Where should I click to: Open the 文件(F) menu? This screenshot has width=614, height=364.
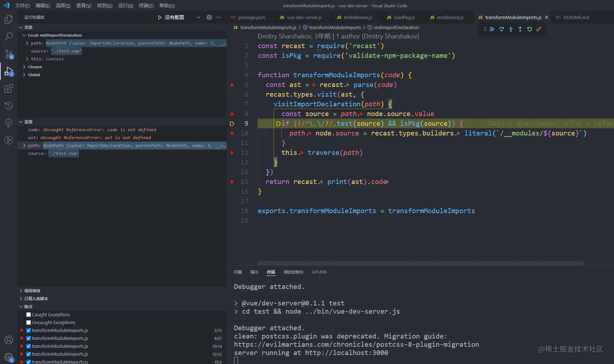click(x=22, y=6)
